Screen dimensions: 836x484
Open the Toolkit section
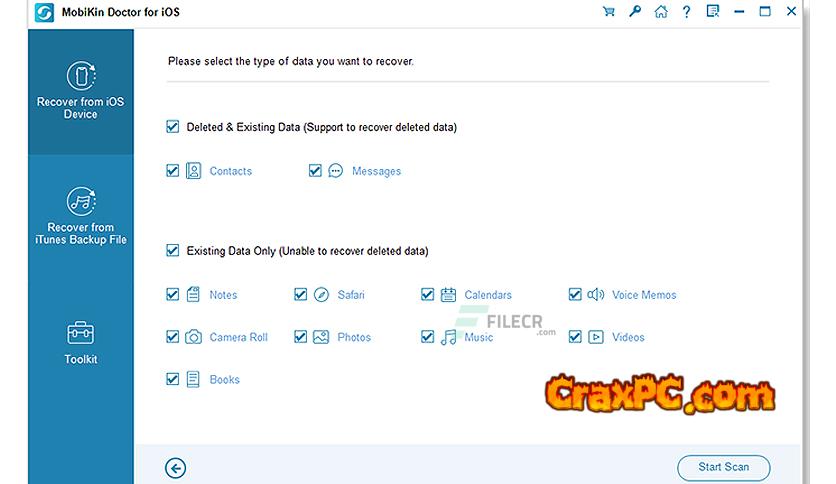(81, 342)
